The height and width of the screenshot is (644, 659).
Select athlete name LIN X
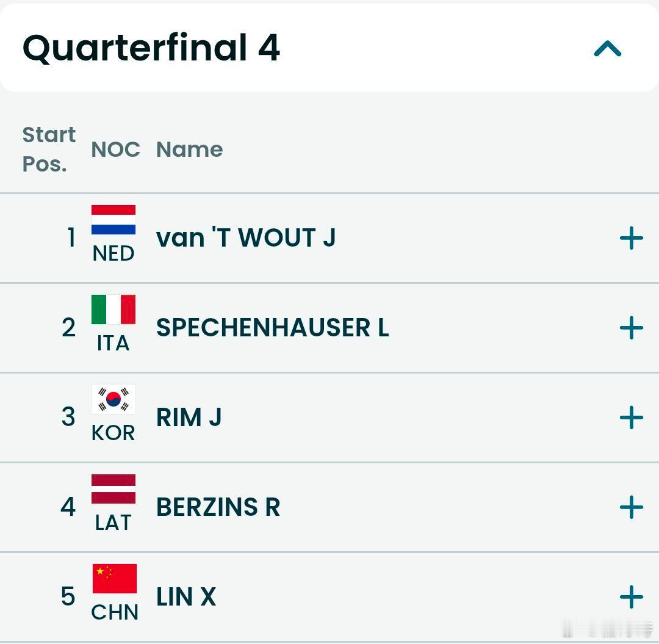[186, 597]
